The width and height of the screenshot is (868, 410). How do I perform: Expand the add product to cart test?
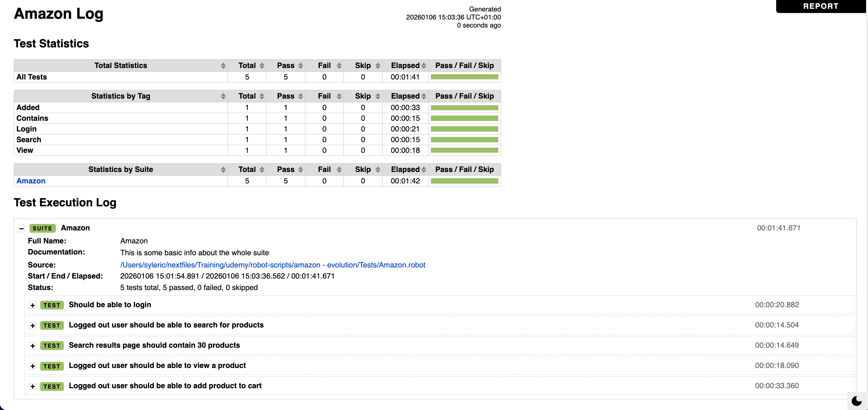click(x=33, y=386)
